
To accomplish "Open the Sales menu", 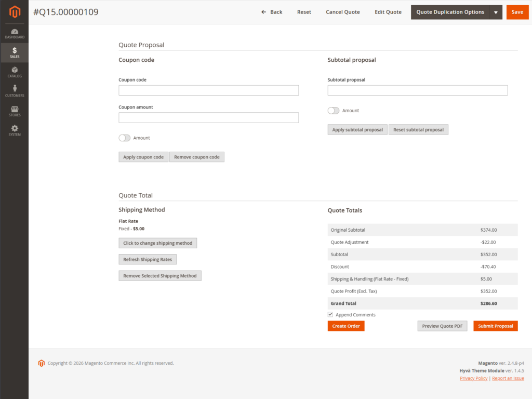I will tap(15, 52).
